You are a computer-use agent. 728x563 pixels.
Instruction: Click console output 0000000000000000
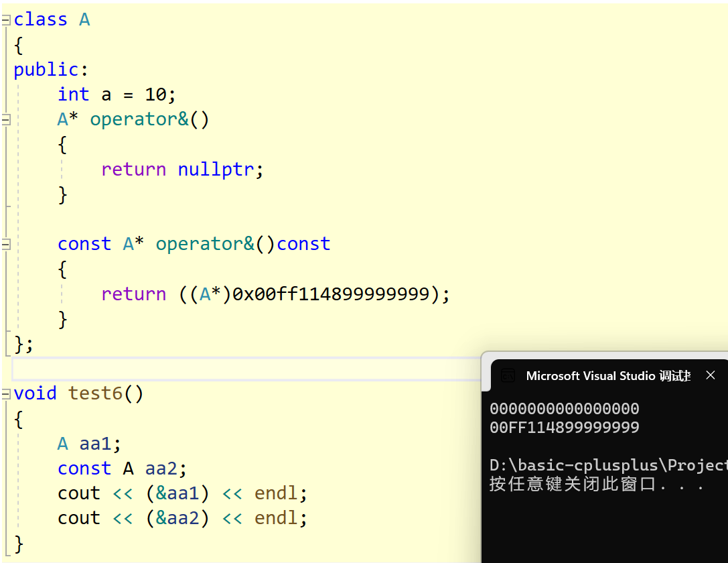[x=565, y=409]
